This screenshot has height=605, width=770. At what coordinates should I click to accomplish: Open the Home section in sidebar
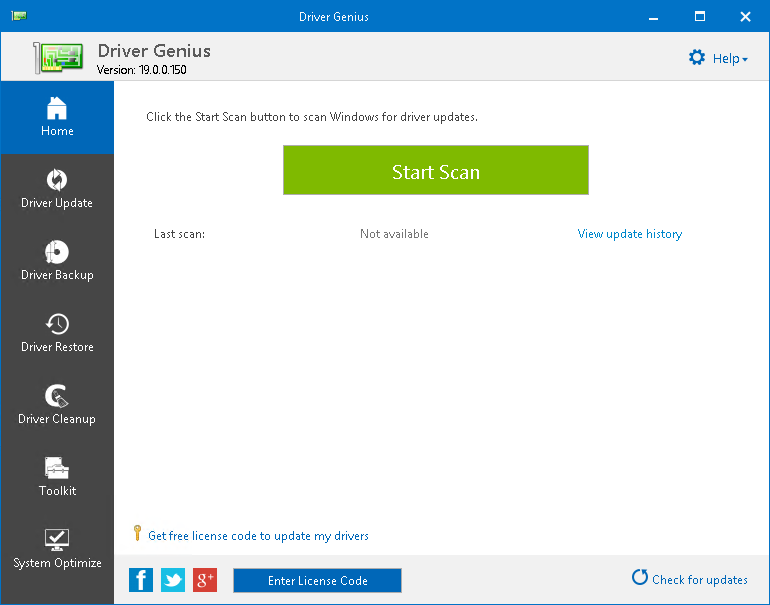pyautogui.click(x=57, y=117)
